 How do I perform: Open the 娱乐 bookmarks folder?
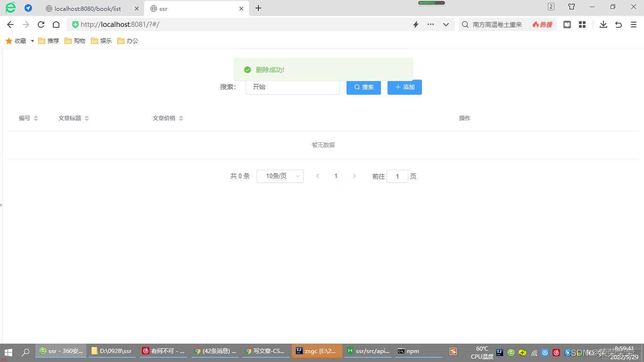pos(101,41)
